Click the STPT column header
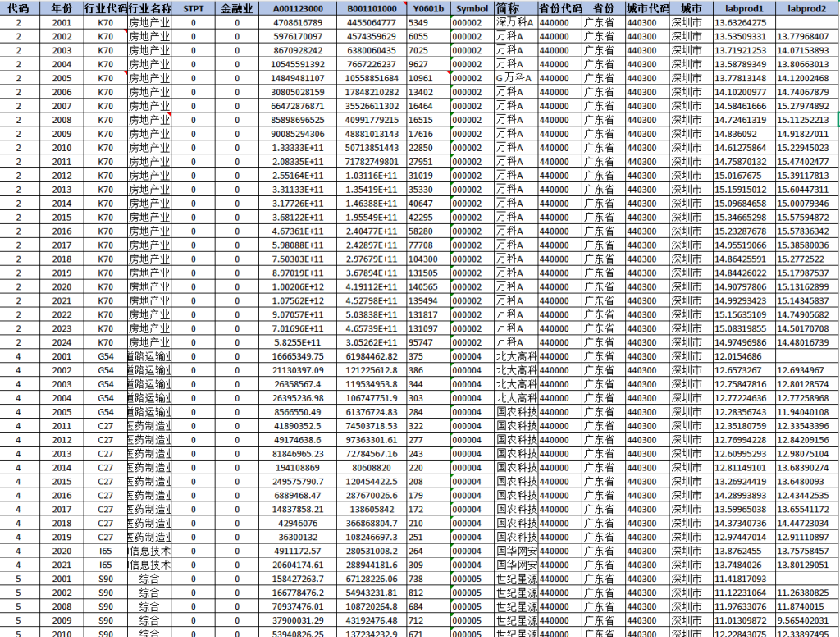Screen dimensions: 840x637 [x=194, y=8]
